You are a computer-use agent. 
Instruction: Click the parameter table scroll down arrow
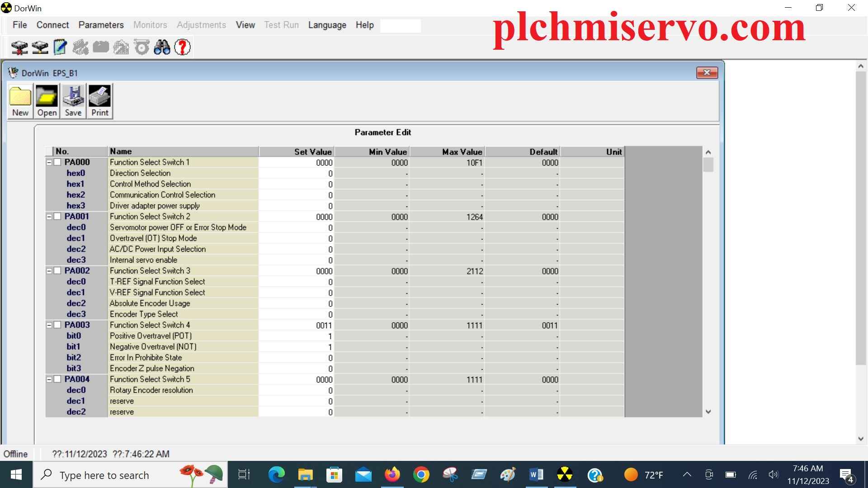point(708,412)
